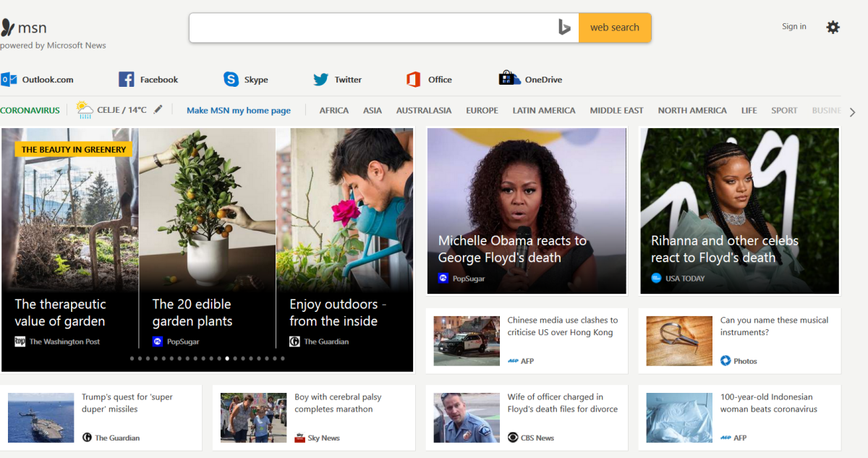This screenshot has height=458, width=868.
Task: Open Wife of officer files for divorce
Action: pos(563,403)
